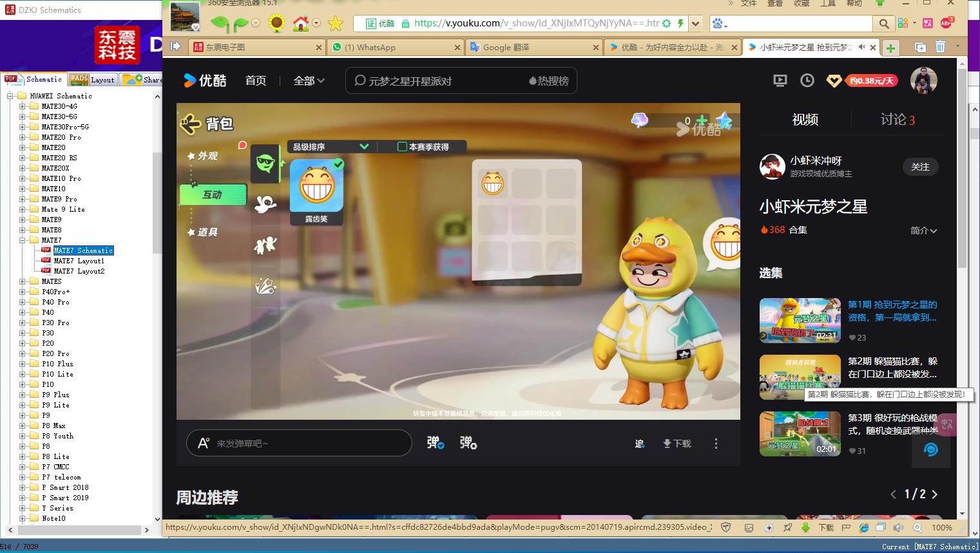Image resolution: width=980 pixels, height=553 pixels.
Task: Expand the P40 Pro folder
Action: (23, 302)
